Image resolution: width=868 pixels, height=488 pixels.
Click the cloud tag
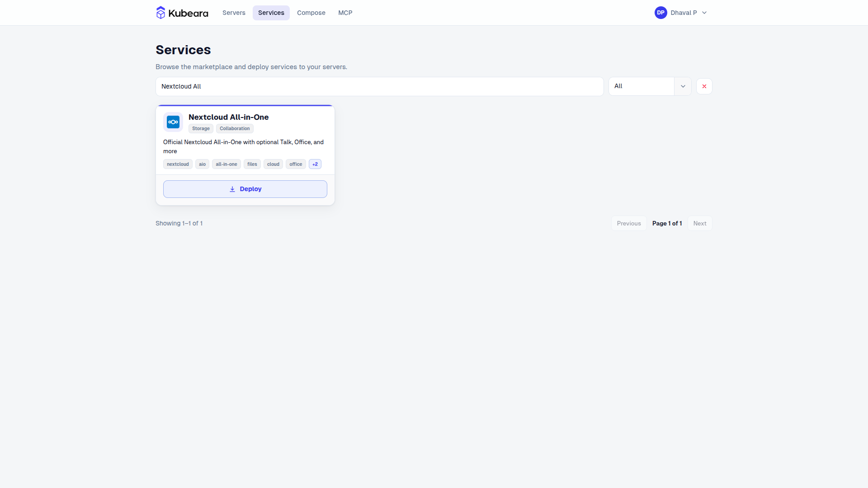(x=273, y=164)
